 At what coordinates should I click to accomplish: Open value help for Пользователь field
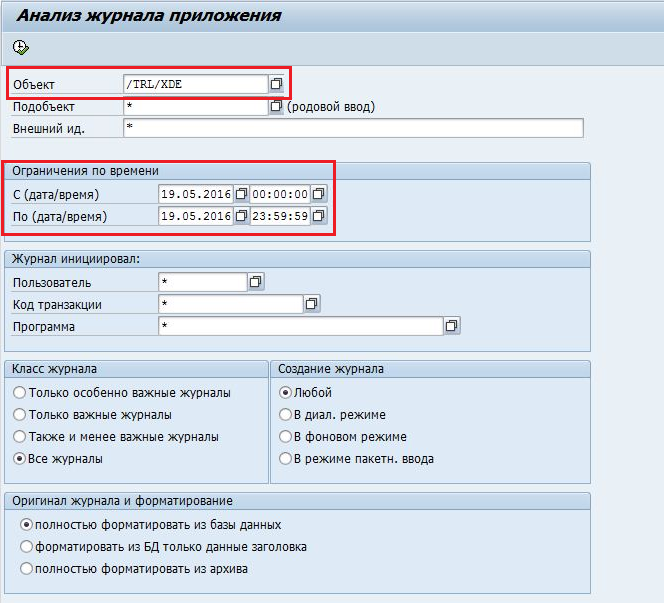tap(255, 282)
